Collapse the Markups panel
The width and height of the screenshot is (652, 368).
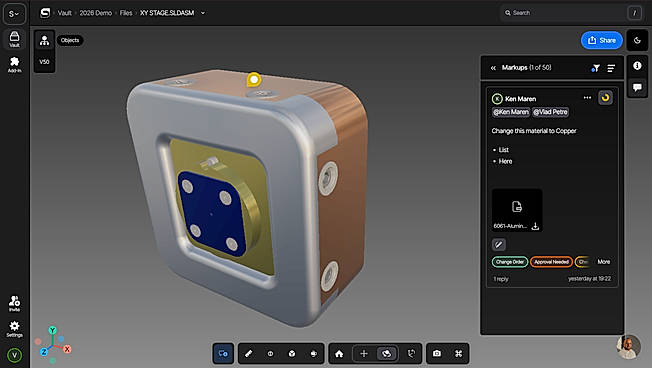pos(493,68)
